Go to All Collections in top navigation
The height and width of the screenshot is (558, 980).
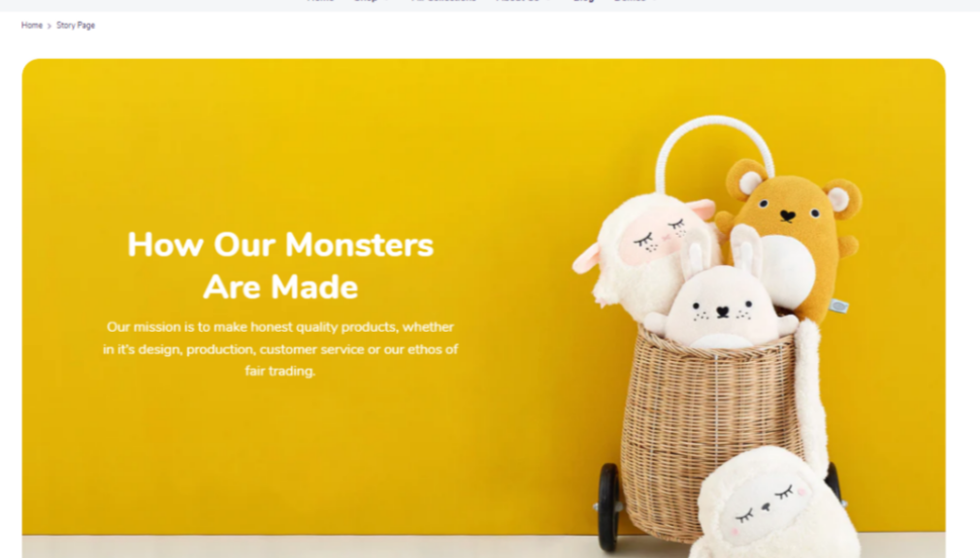(x=443, y=1)
